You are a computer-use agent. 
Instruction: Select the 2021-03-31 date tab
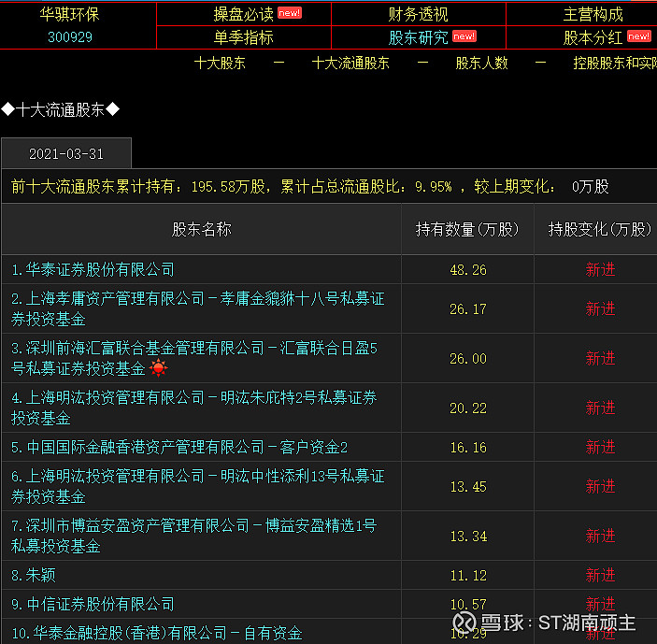(x=66, y=154)
